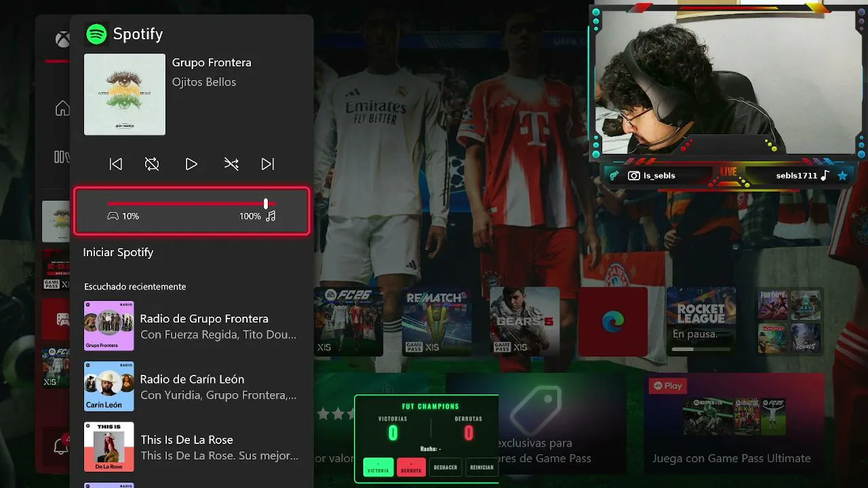Click the controller icon beside 10%
Screen dimensions: 868x488
[113, 216]
